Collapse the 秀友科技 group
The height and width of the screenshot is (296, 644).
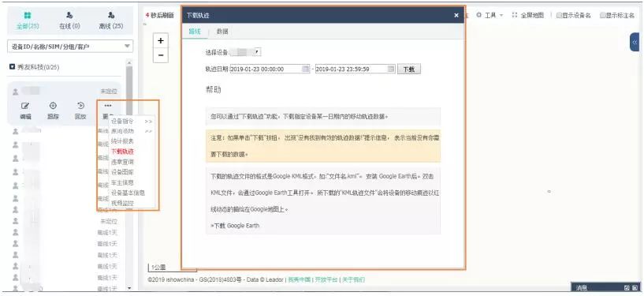click(x=13, y=66)
